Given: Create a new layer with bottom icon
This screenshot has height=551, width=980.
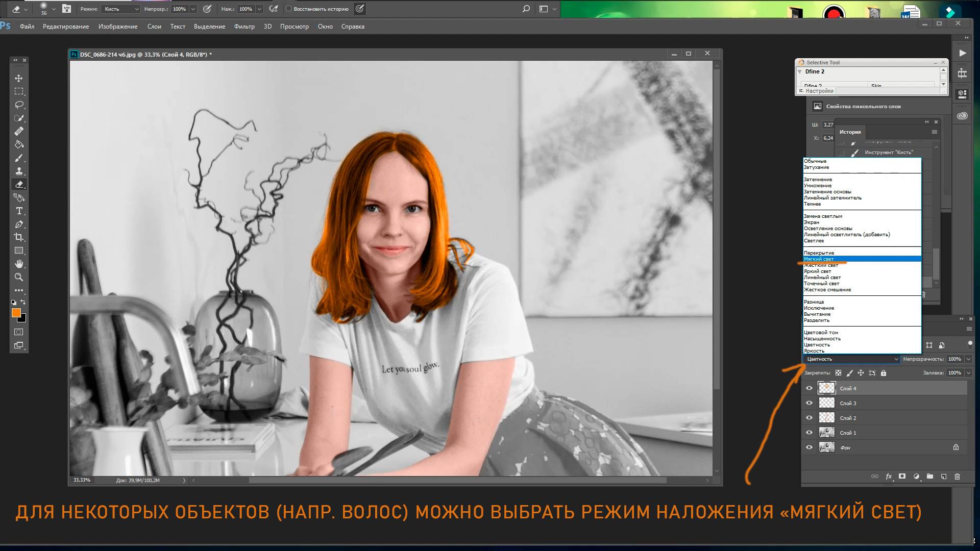Looking at the screenshot, I should tap(943, 477).
